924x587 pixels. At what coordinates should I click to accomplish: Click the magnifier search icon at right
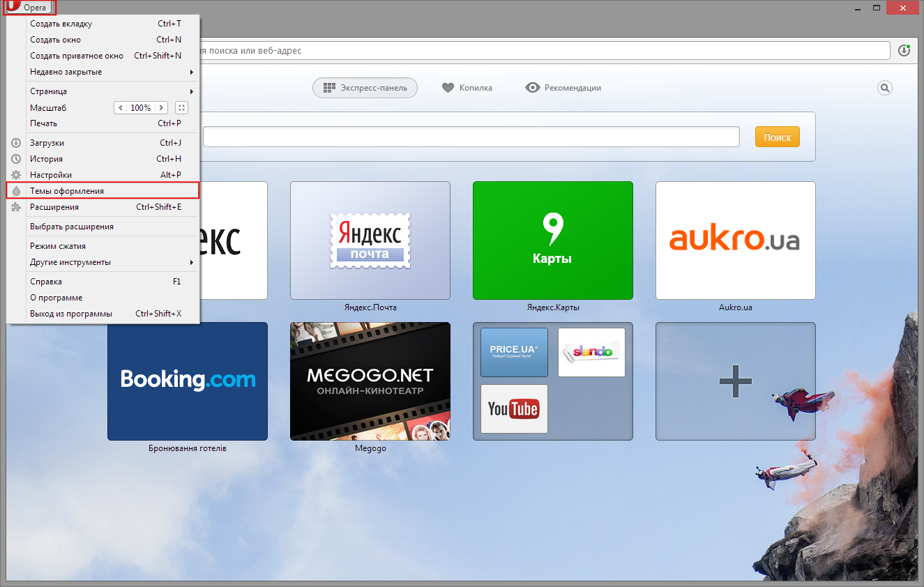tap(885, 88)
